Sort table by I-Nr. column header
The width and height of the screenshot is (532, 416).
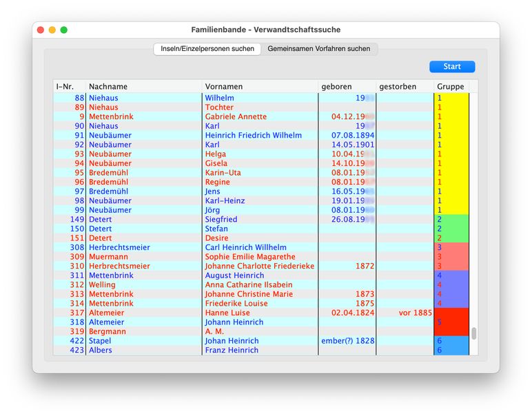tap(69, 87)
